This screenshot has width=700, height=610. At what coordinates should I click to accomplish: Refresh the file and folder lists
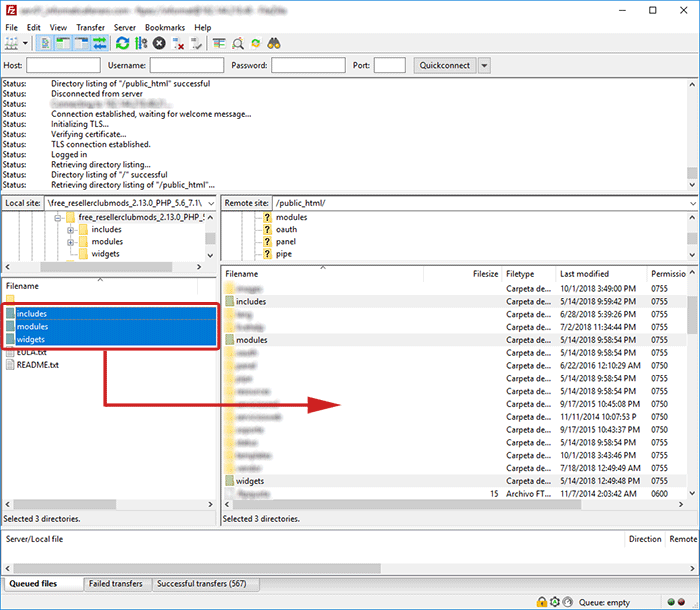[x=122, y=43]
